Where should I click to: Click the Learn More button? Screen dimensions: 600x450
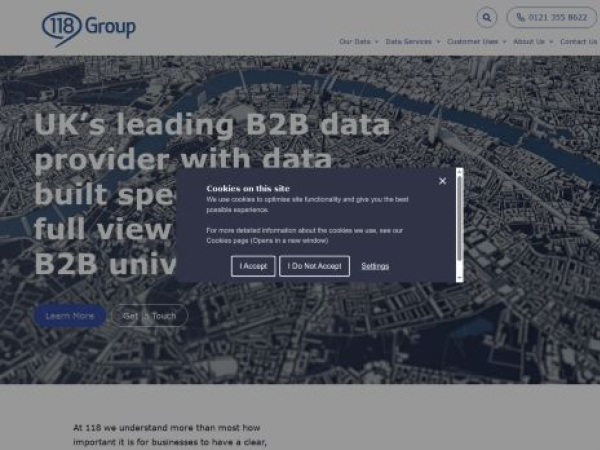tap(70, 316)
